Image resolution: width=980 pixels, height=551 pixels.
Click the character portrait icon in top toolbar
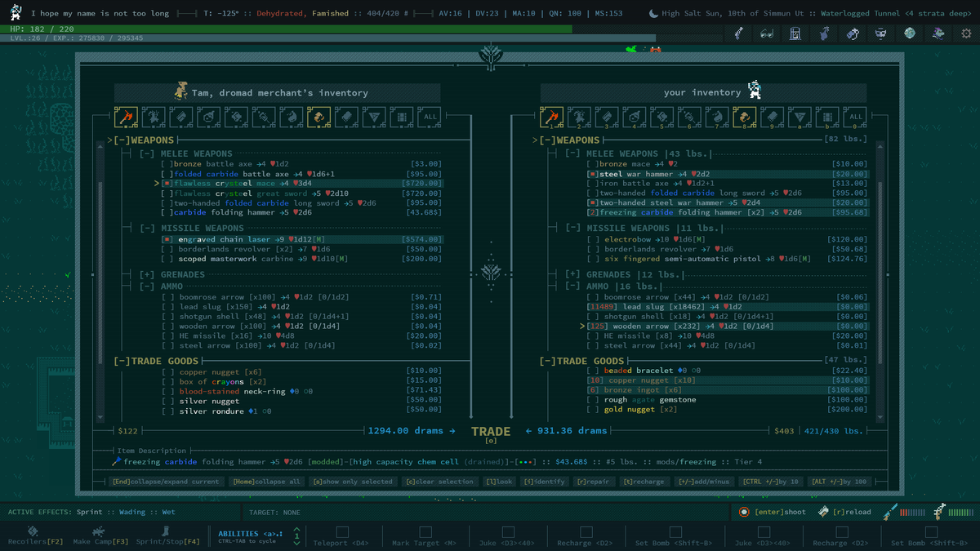938,32
